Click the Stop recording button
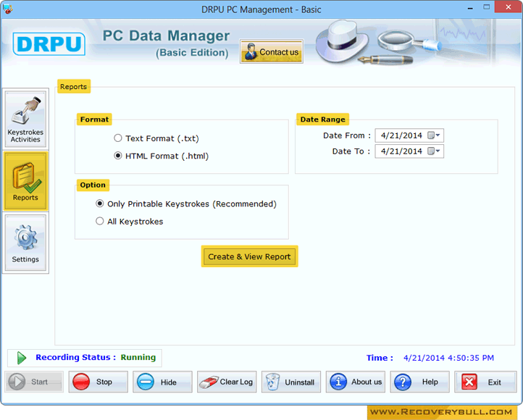 [98, 382]
